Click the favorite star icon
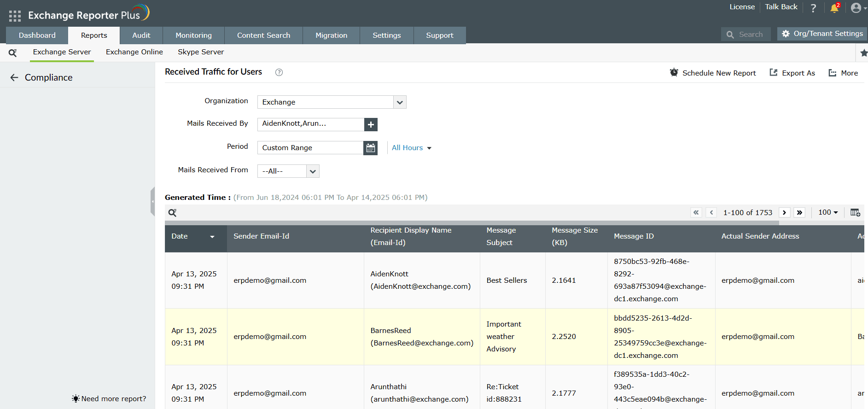 863,53
